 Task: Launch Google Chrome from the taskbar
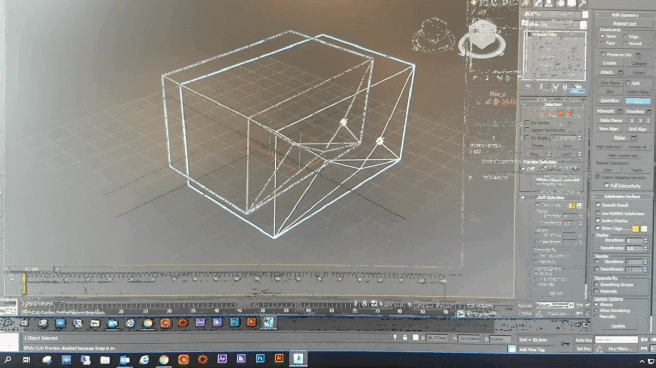tap(164, 359)
